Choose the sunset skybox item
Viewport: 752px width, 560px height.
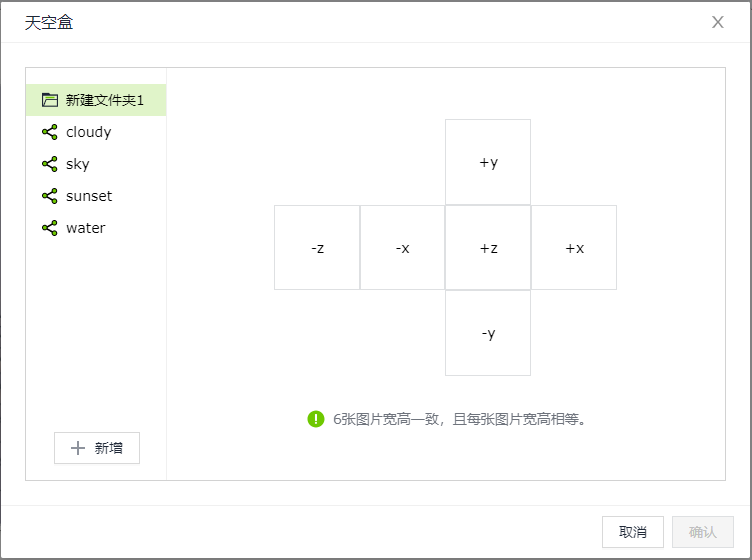89,196
